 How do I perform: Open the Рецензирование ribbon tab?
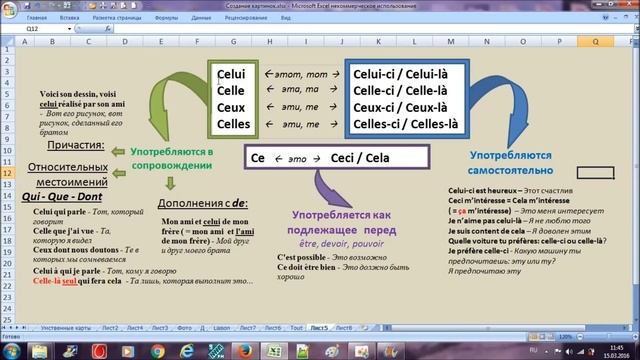click(x=246, y=18)
